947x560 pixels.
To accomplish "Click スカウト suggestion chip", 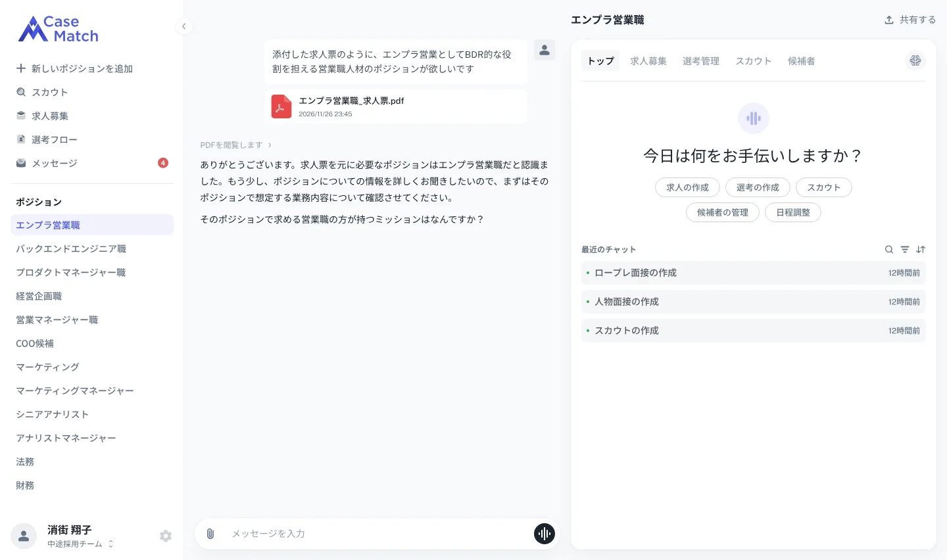I will pyautogui.click(x=824, y=187).
